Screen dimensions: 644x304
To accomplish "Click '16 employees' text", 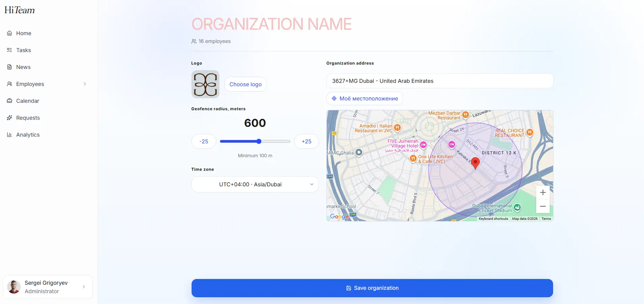I will pos(215,41).
